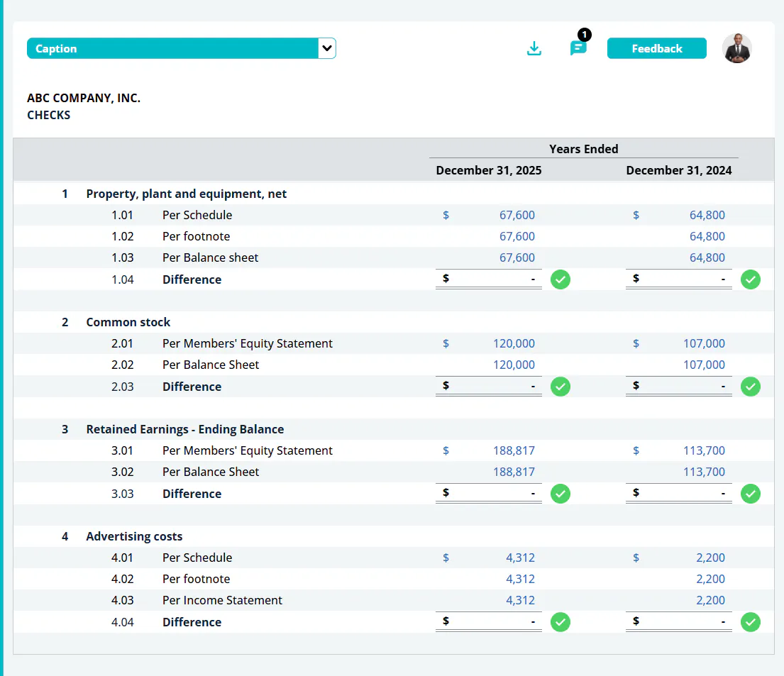Click 2024 PP&E difference green checkmark
The height and width of the screenshot is (676, 784).
click(x=751, y=279)
